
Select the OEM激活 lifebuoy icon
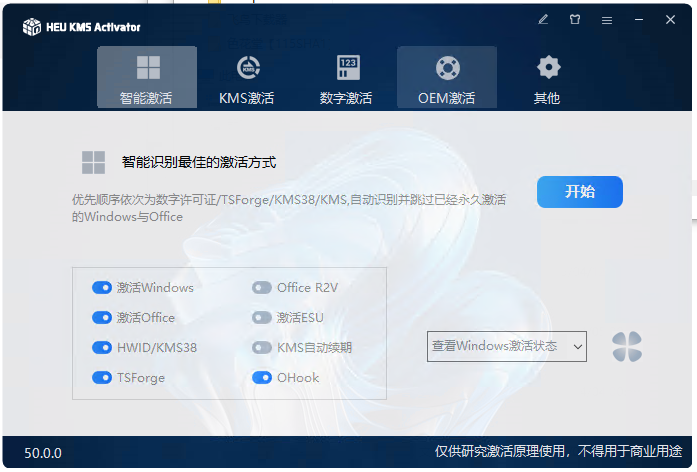[x=447, y=68]
